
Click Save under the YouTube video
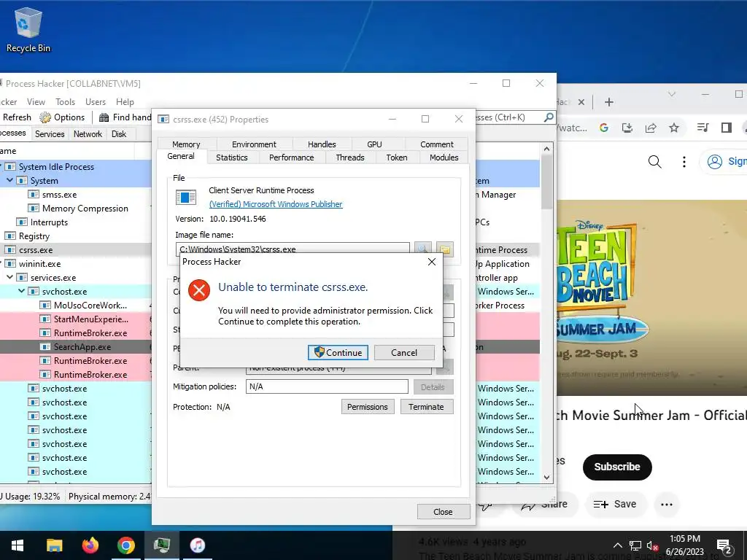(x=614, y=504)
